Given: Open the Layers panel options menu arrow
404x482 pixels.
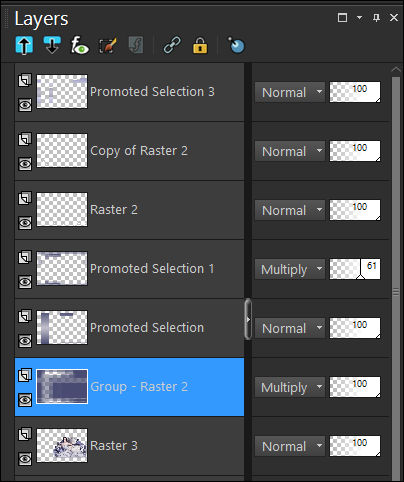Looking at the screenshot, I should 359,17.
